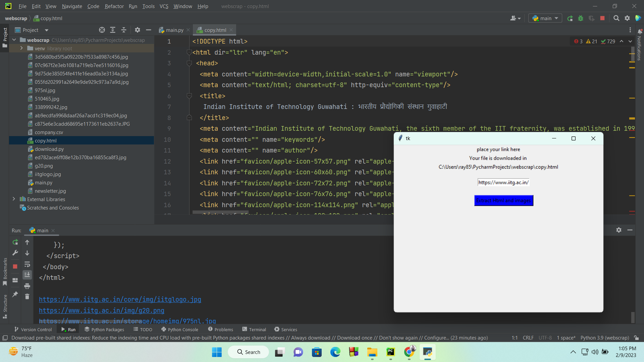The image size is (644, 362).
Task: Expand the venv library root folder
Action: click(21, 48)
